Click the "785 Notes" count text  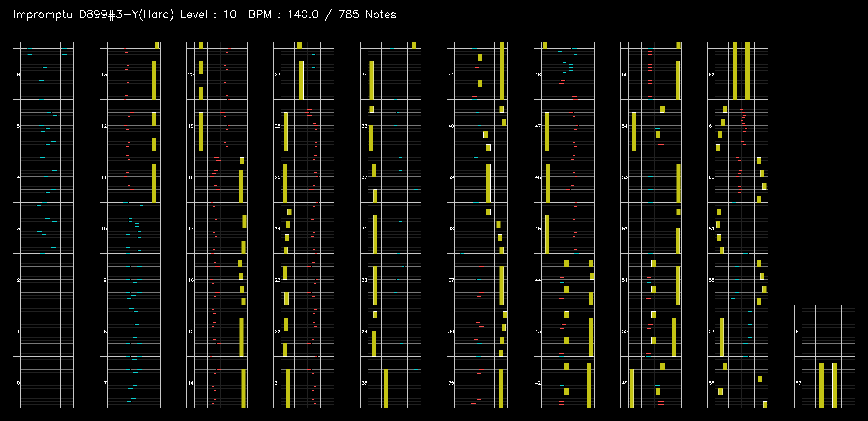tap(367, 14)
